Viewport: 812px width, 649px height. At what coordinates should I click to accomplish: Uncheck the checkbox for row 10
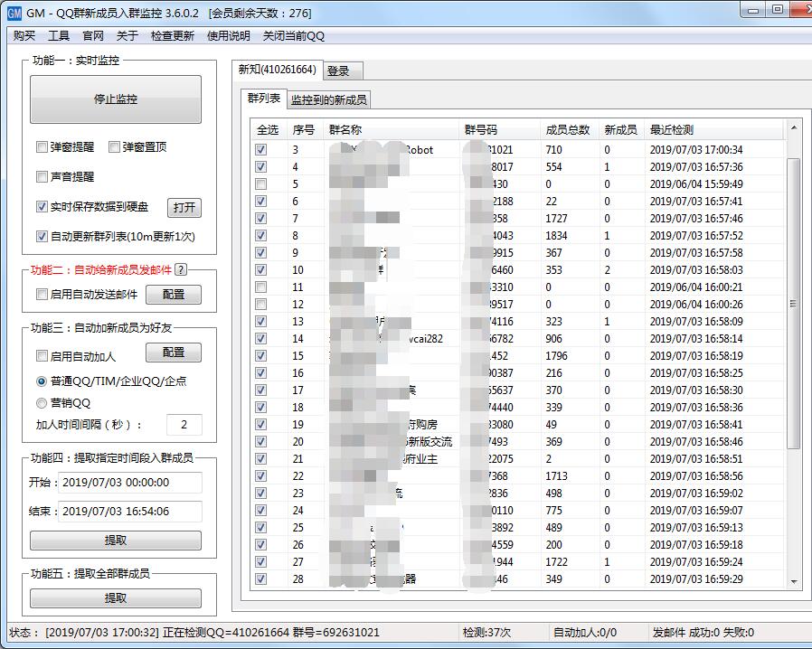click(261, 269)
